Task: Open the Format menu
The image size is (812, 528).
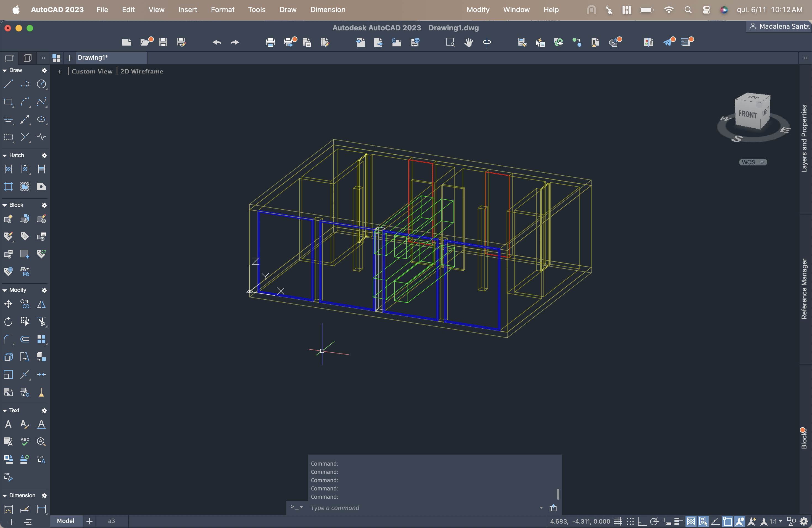Action: tap(222, 10)
